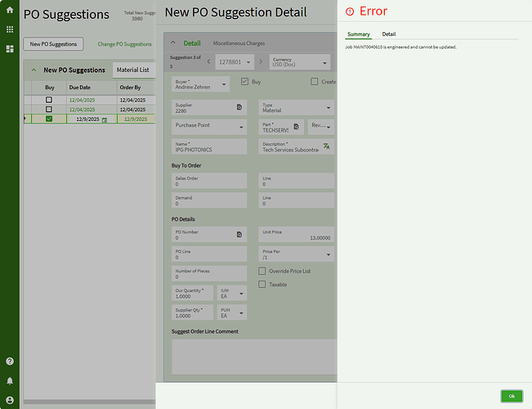Click the help question mark icon
The width and height of the screenshot is (532, 409).
point(10,361)
